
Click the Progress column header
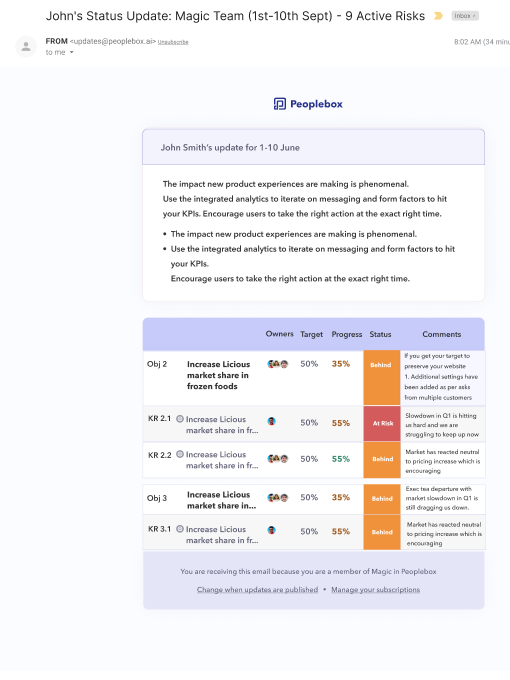[x=347, y=334]
